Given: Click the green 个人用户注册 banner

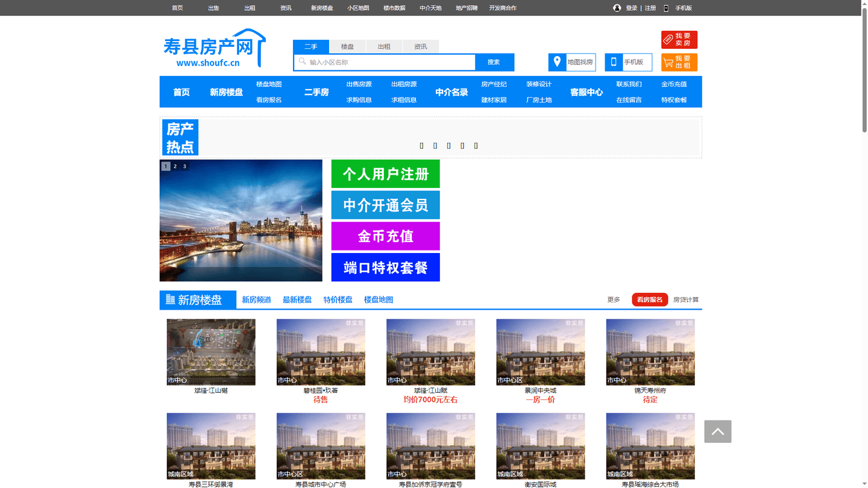Looking at the screenshot, I should pyautogui.click(x=385, y=174).
